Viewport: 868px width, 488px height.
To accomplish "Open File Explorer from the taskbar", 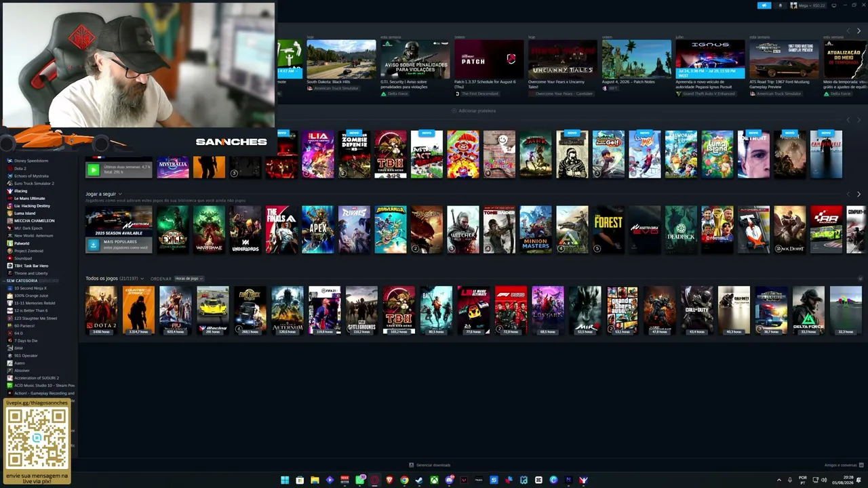I will click(315, 480).
